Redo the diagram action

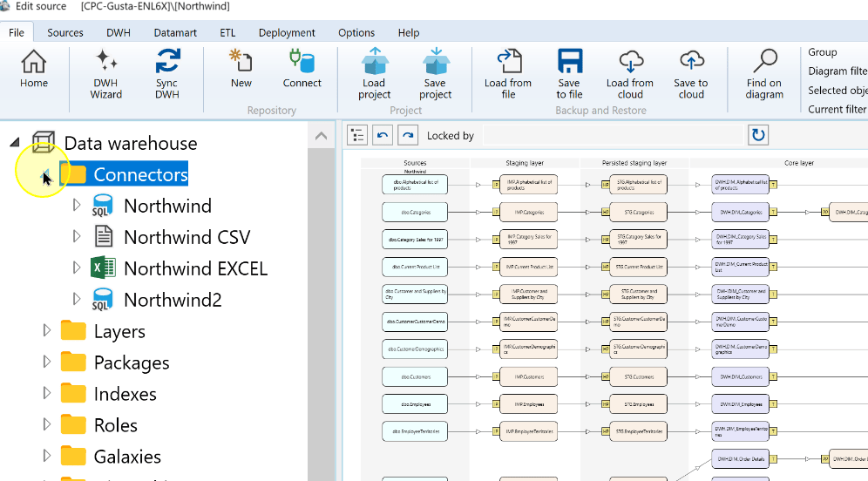tap(408, 135)
